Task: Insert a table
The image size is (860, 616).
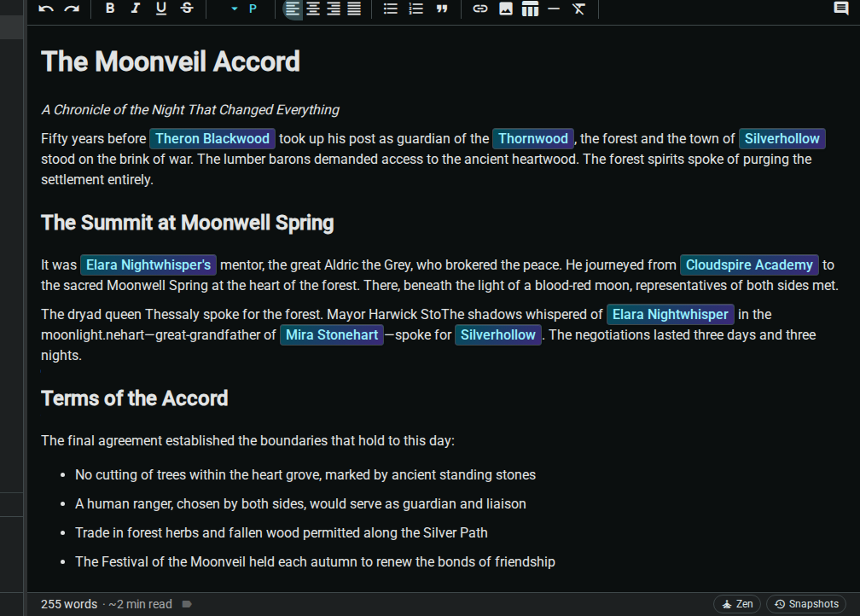Action: [530, 9]
